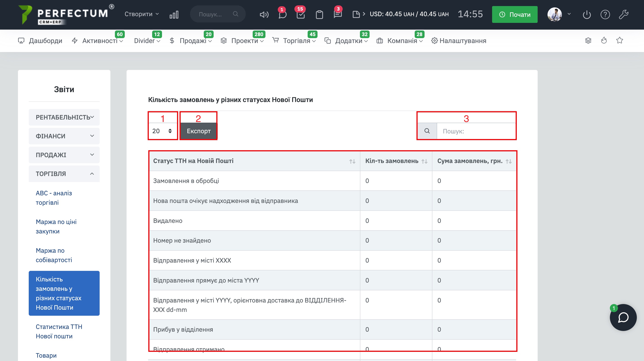Image resolution: width=644 pixels, height=361 pixels.
Task: Expand the user profile dropdown arrow
Action: (x=569, y=14)
